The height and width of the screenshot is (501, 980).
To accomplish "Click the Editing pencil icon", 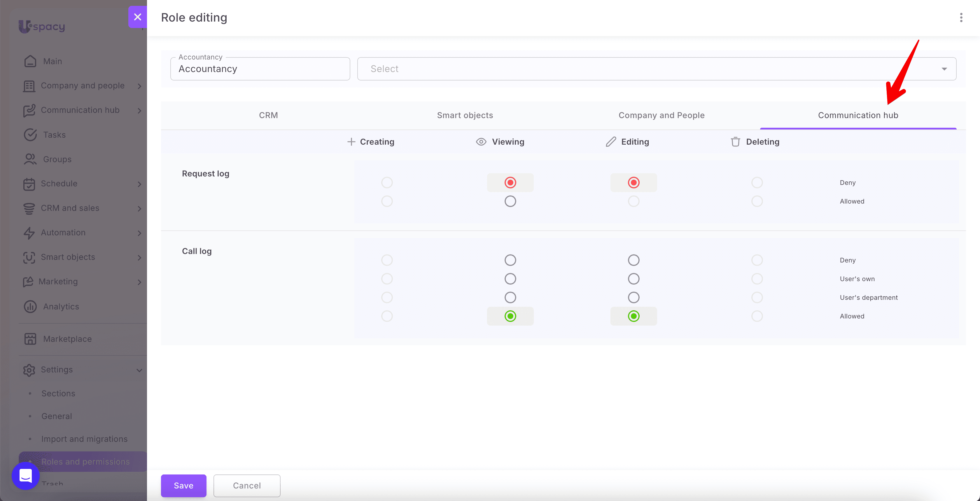I will (610, 141).
